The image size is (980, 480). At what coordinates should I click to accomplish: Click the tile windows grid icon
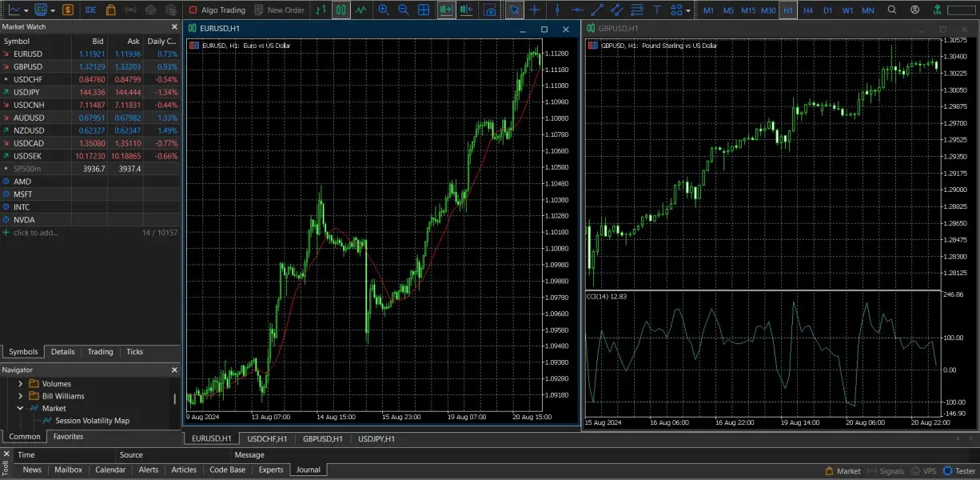424,10
